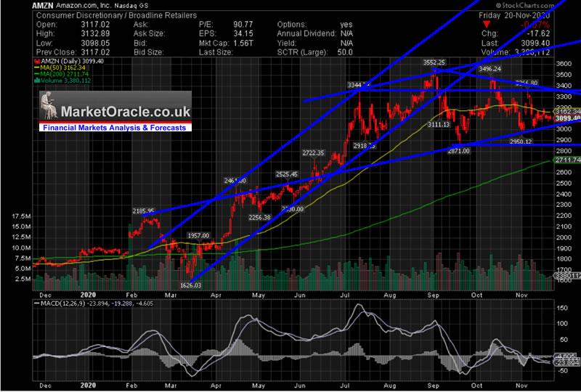Click the 3099.40 last price tag on axis
581x392 pixels.
click(567, 118)
